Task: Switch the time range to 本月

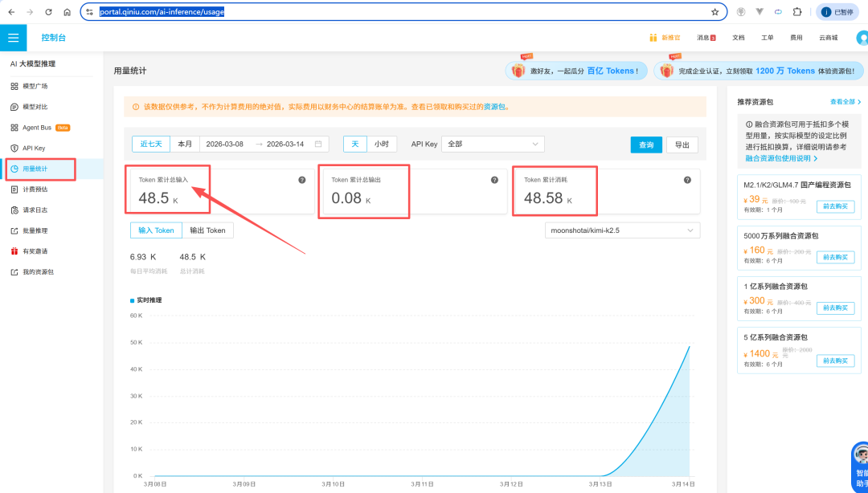Action: (x=185, y=145)
